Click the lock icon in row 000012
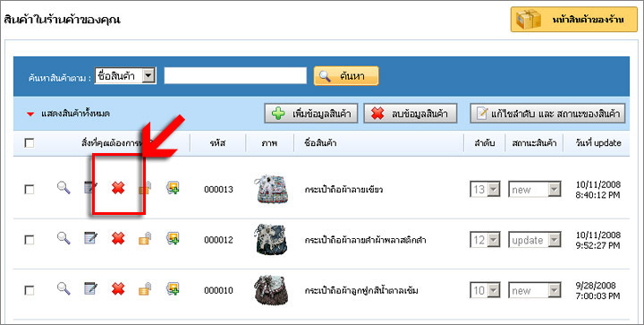644x325 pixels. (x=145, y=238)
